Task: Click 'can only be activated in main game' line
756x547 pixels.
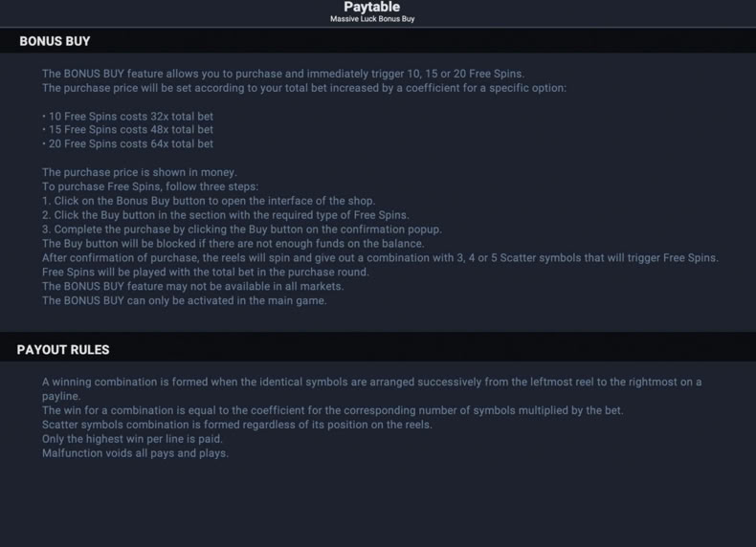Action: pyautogui.click(x=184, y=300)
